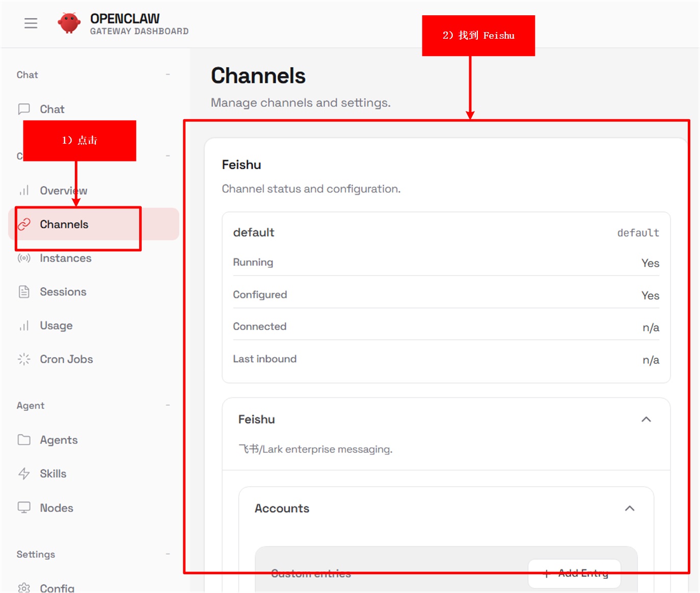Collapse the Accounts section chevron
Viewport: 700px width, 593px height.
(630, 508)
